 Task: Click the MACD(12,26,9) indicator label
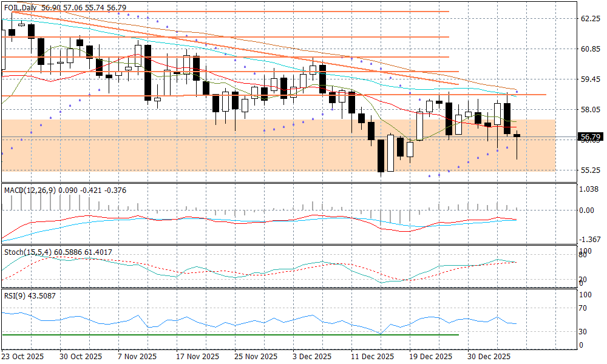coord(30,190)
